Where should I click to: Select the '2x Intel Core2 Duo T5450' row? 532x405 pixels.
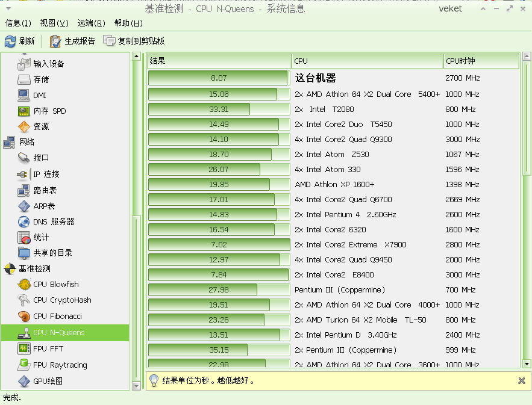pos(334,125)
